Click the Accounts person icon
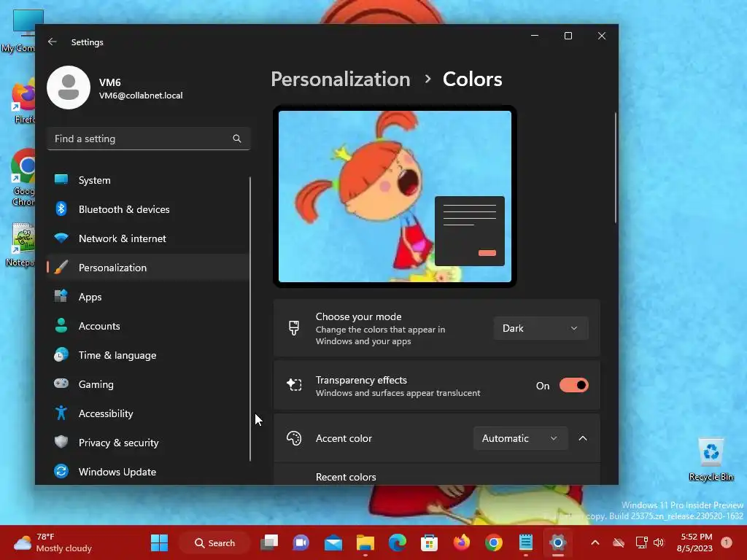 tap(61, 326)
